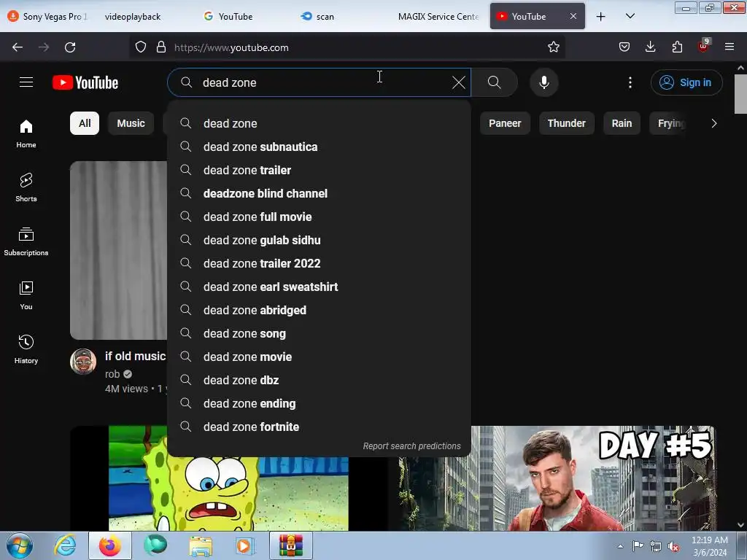Select the Thunder filter chip

tap(566, 123)
